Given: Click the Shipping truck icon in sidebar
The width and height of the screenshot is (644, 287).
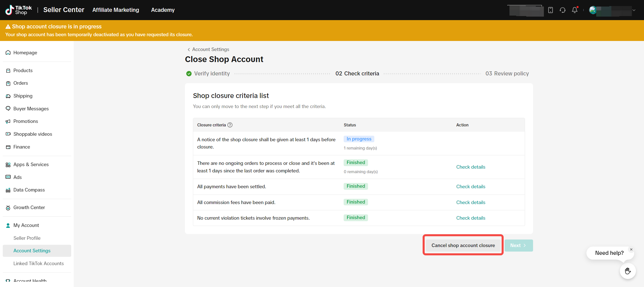Looking at the screenshot, I should click(x=8, y=96).
